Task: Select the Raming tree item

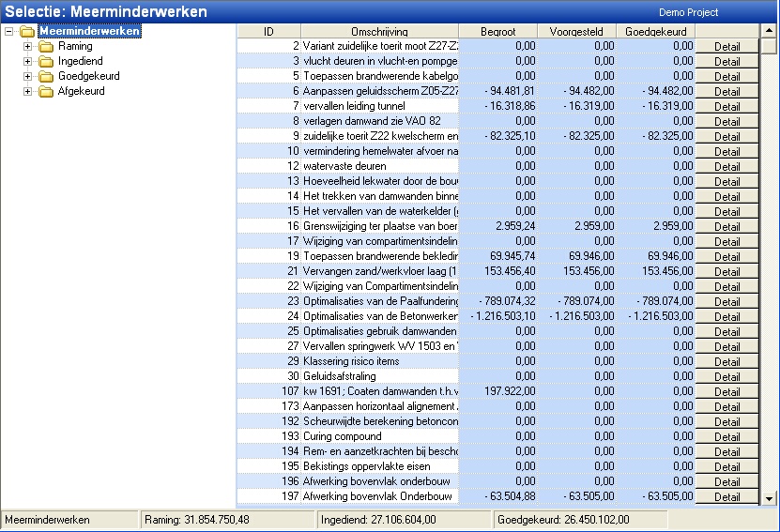Action: [x=75, y=46]
